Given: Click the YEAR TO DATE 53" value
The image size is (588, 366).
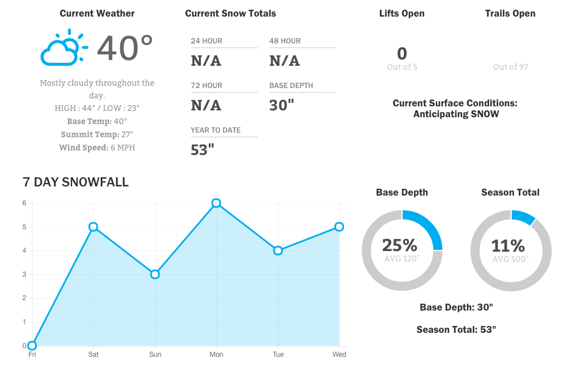Looking at the screenshot, I should [x=202, y=150].
